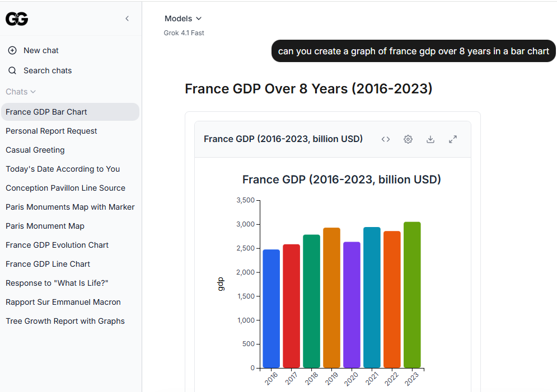This screenshot has height=392, width=557.
Task: Click the green 2023 bar
Action: coord(412,295)
